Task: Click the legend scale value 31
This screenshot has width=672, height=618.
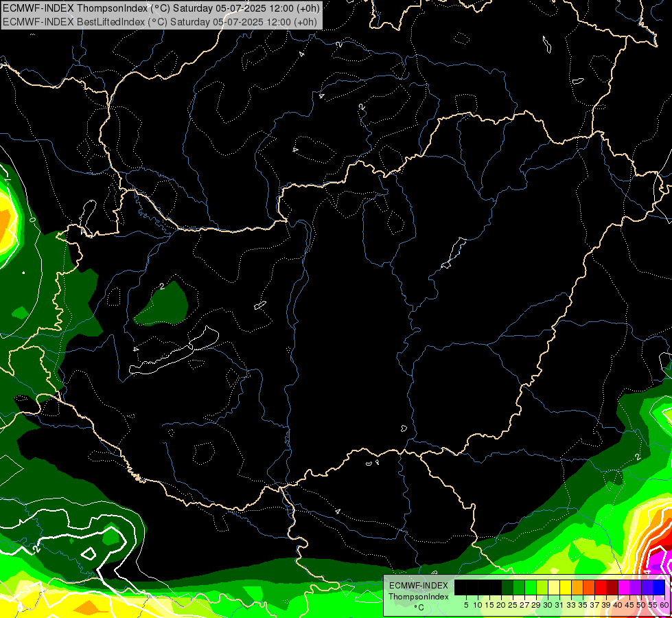Action: (x=559, y=605)
